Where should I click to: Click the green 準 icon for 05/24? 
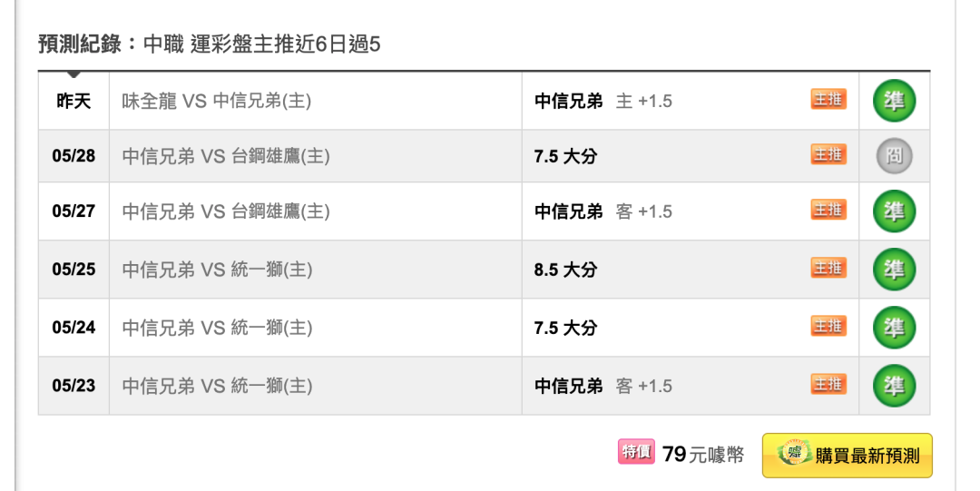895,328
